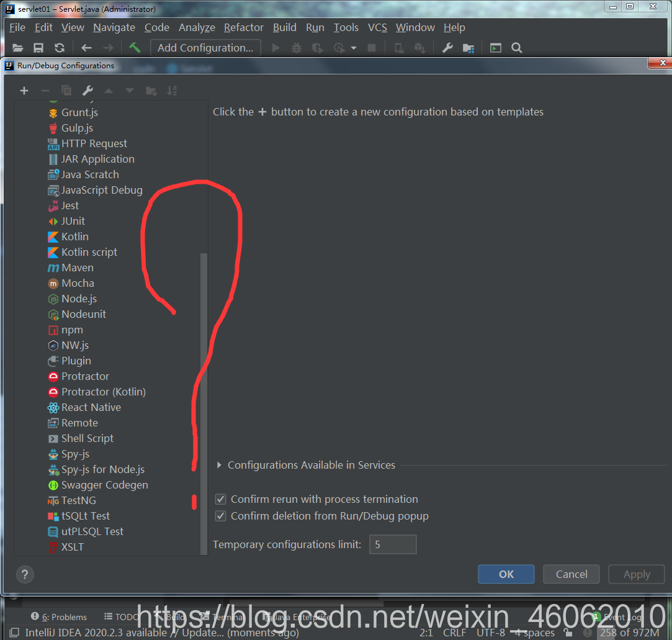Click the Save All disk icon

coord(38,48)
